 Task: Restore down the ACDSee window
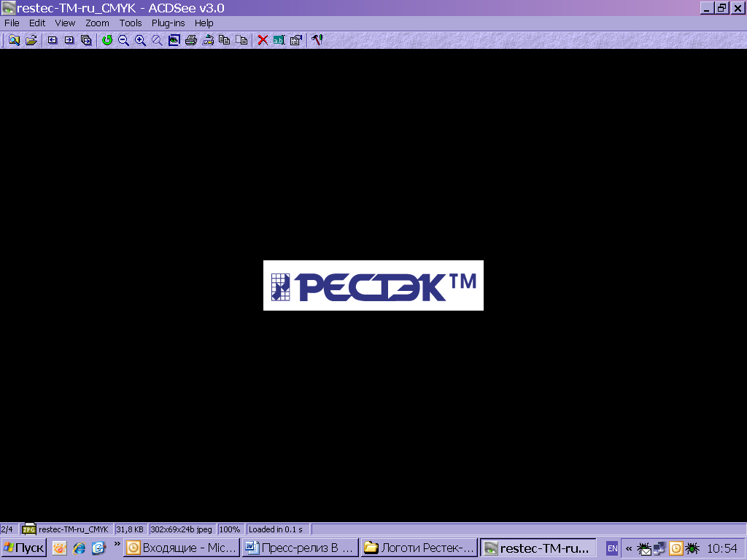[x=722, y=7]
